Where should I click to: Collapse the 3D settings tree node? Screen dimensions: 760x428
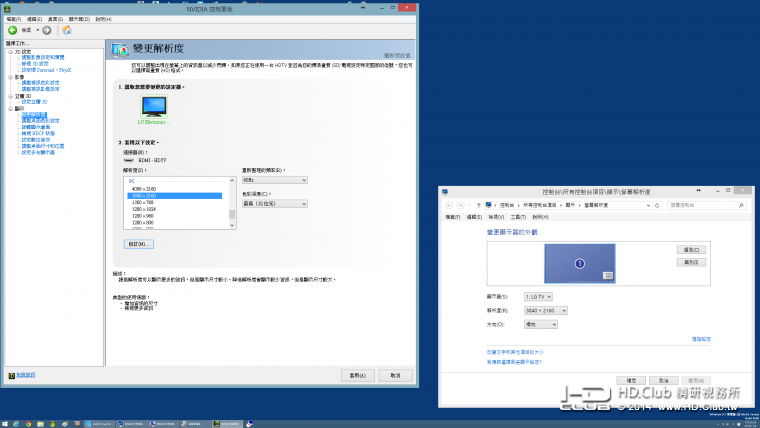point(9,51)
